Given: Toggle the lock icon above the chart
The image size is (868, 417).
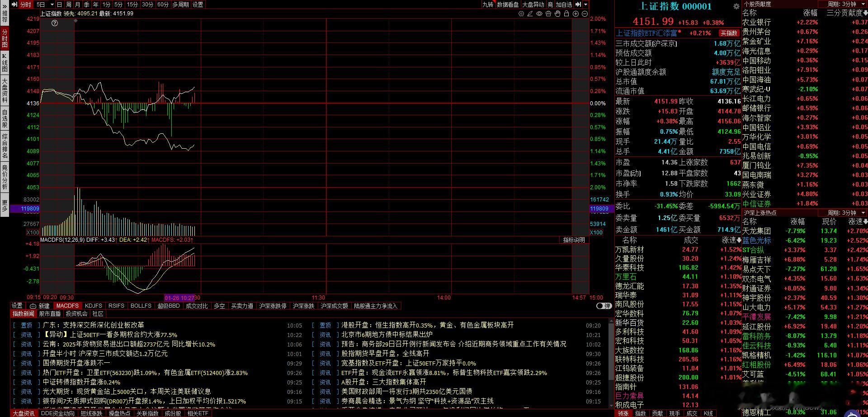Looking at the screenshot, I should 566,14.
